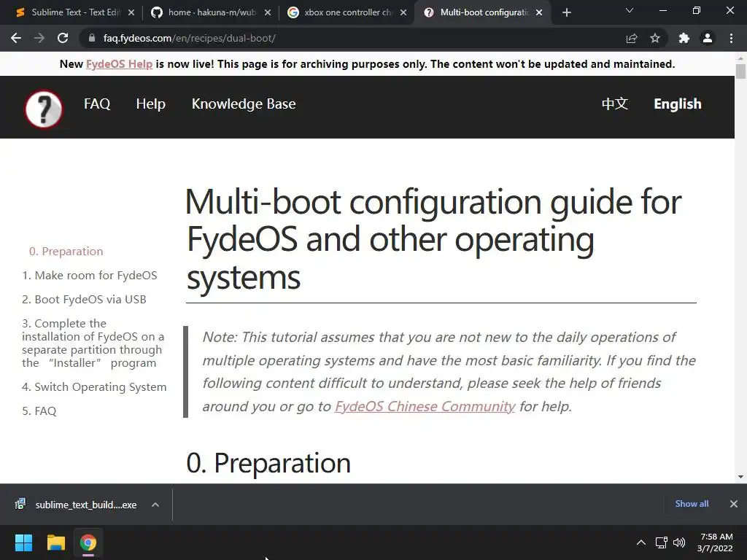Open the Windows Start menu
Screen dimensions: 747x560
[23, 542]
